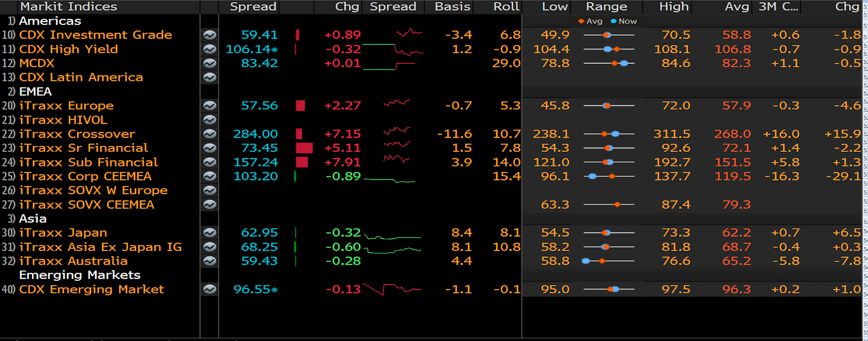Click the 284.00 spread value
The image size is (868, 341).
(256, 133)
